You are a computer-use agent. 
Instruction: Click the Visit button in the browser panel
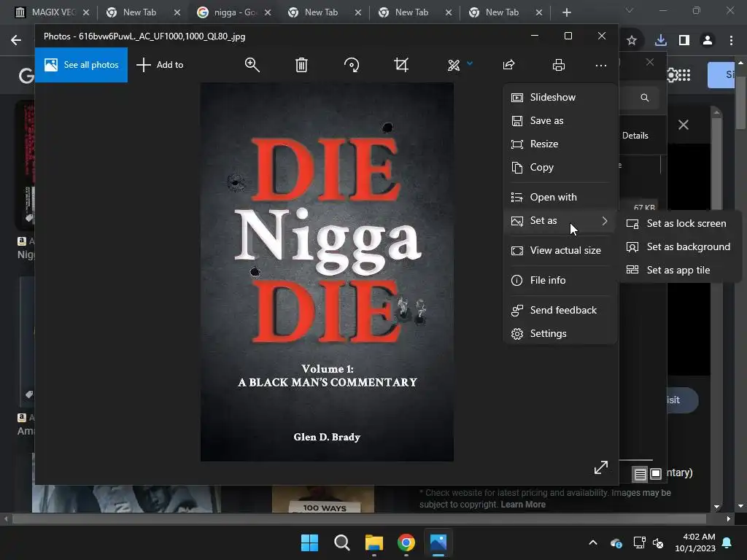(x=682, y=400)
